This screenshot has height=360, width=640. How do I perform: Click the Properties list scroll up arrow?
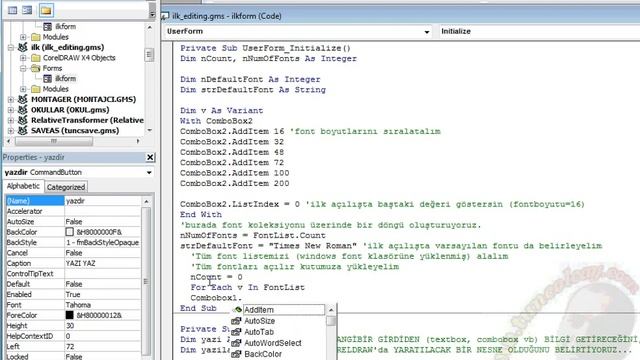point(146,202)
